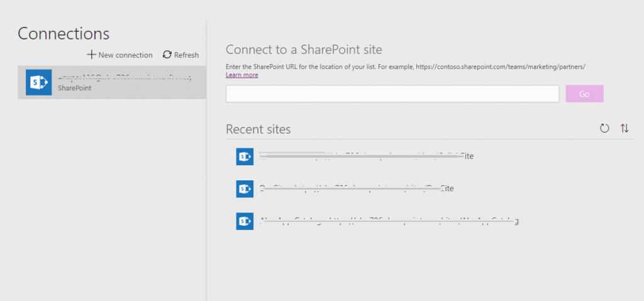
Task: Select the SharePoint connection in list
Action: pos(112,82)
